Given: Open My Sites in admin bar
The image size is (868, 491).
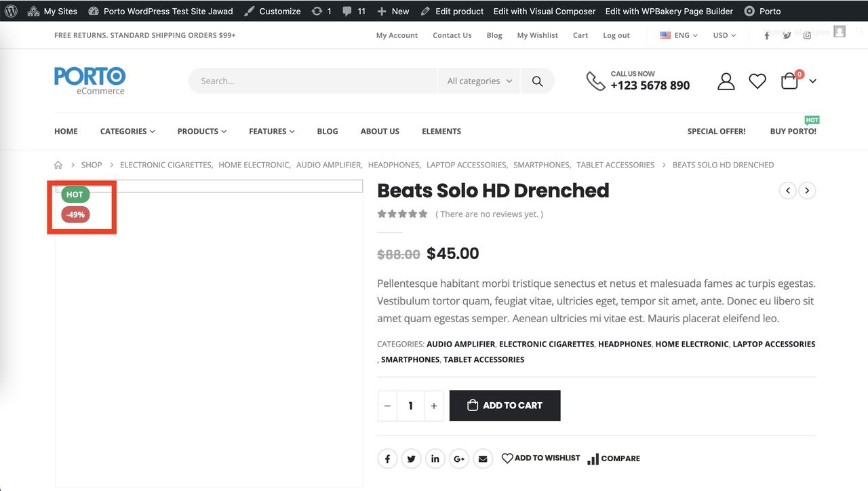Looking at the screenshot, I should point(52,11).
